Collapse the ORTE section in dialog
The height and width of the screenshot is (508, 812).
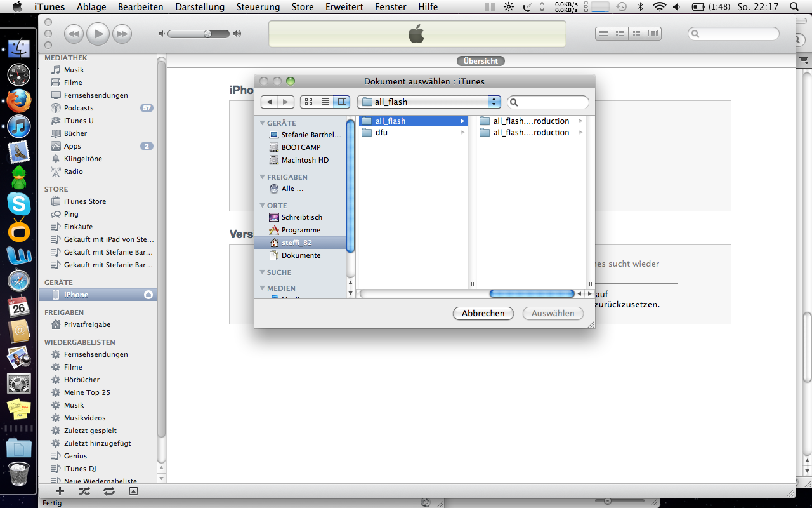pos(263,206)
